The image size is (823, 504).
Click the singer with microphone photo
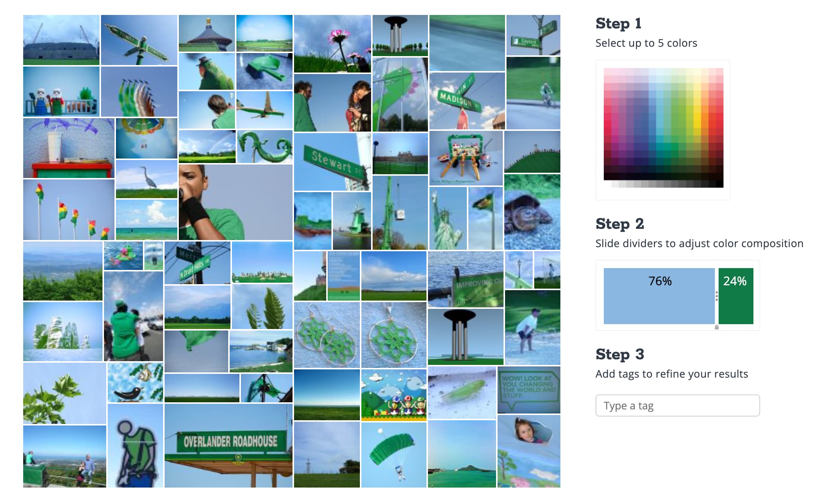235,202
